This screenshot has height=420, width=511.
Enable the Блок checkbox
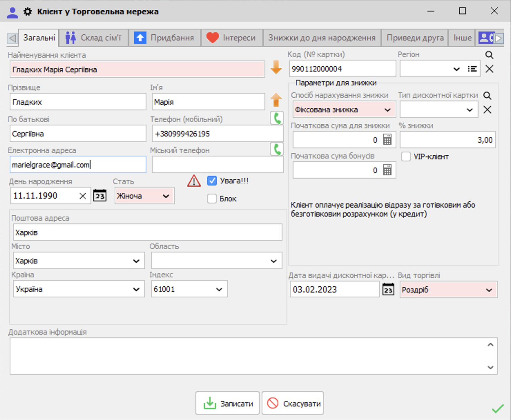coord(212,199)
